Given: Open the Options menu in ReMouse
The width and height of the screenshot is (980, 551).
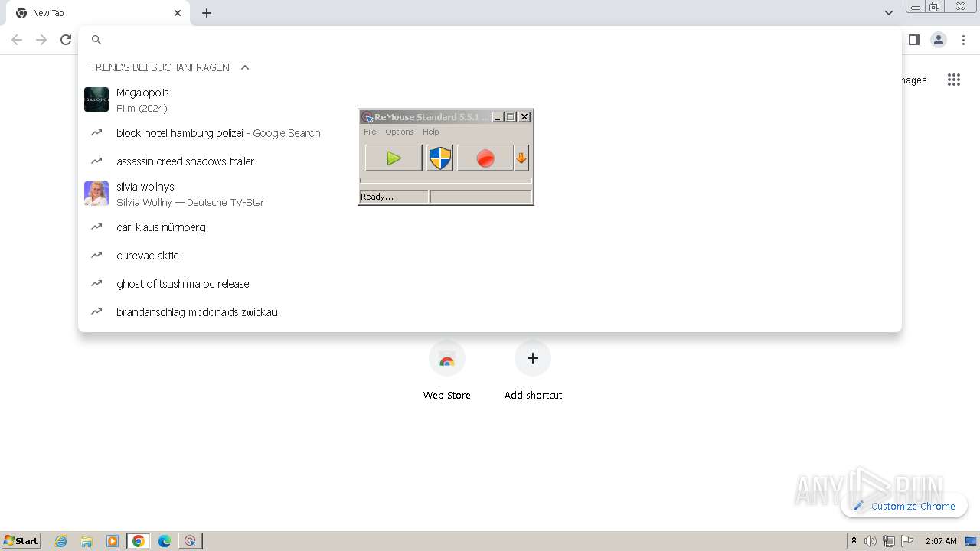Looking at the screenshot, I should 400,132.
